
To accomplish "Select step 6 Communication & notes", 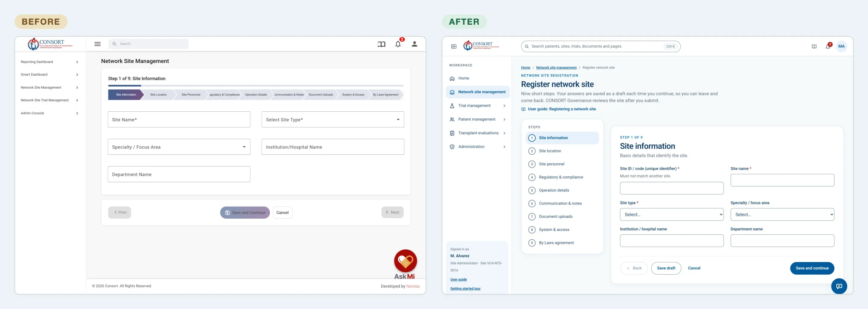I will click(562, 203).
